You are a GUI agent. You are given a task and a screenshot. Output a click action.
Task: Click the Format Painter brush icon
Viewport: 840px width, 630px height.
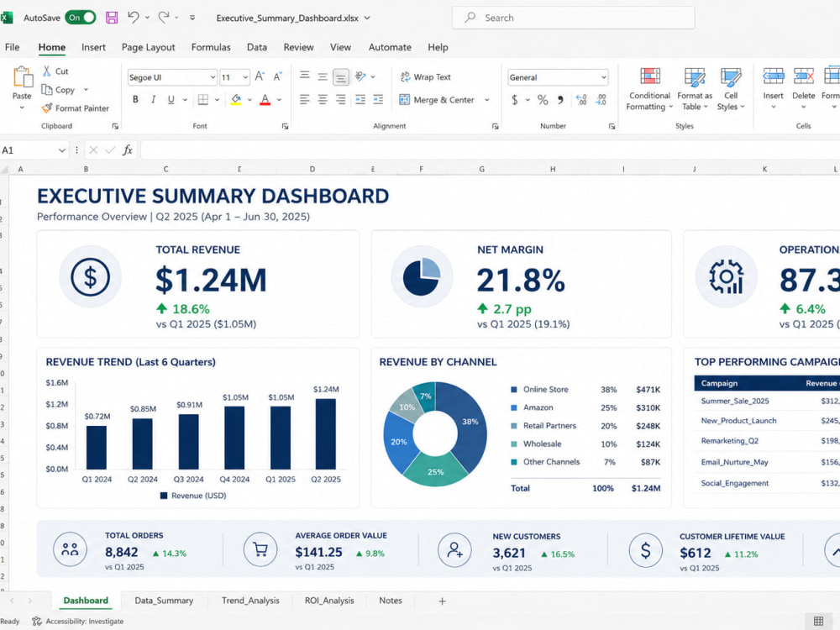coord(47,108)
